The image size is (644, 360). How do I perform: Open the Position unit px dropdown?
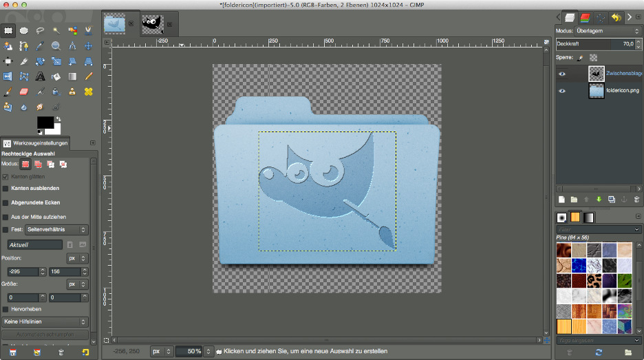click(77, 258)
